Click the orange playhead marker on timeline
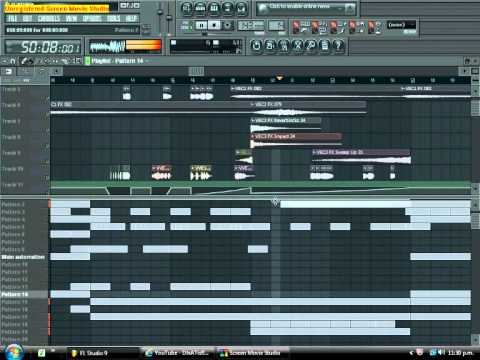This screenshot has width=480, height=360. (279, 78)
